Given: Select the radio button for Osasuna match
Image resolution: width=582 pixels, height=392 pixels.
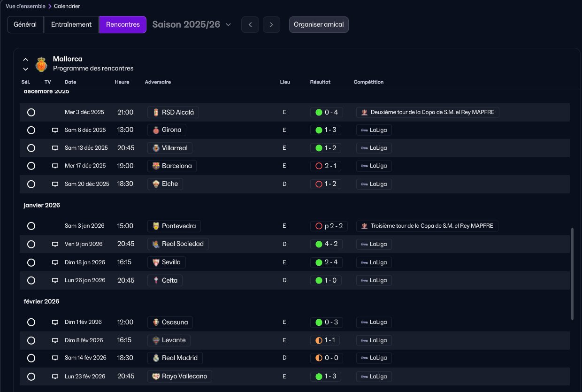Looking at the screenshot, I should (31, 322).
